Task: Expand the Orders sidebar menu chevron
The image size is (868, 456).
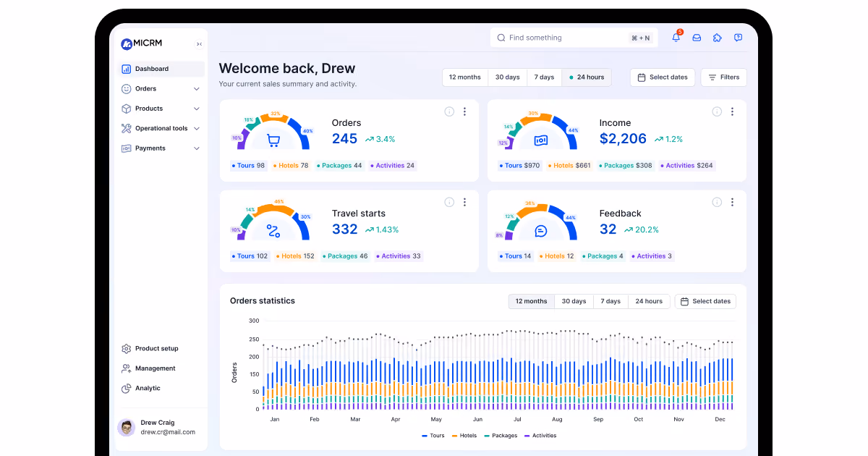Action: coord(196,89)
